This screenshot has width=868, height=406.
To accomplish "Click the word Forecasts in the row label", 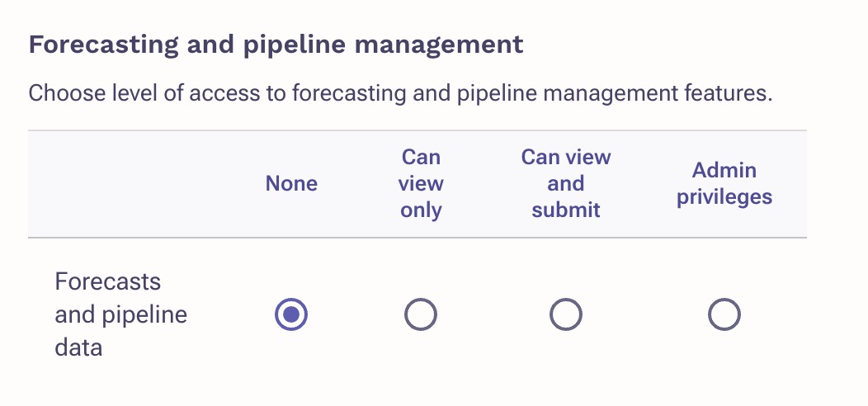I will coord(107,281).
